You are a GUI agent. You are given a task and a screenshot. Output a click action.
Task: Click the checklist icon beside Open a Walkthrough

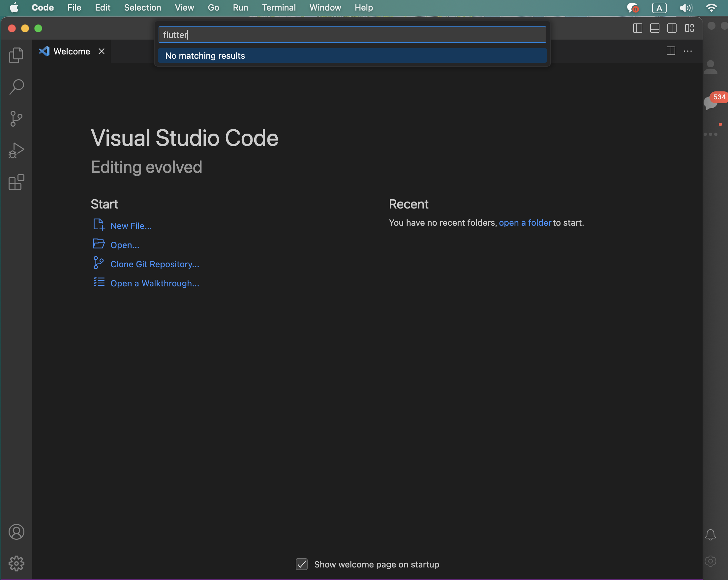point(99,282)
